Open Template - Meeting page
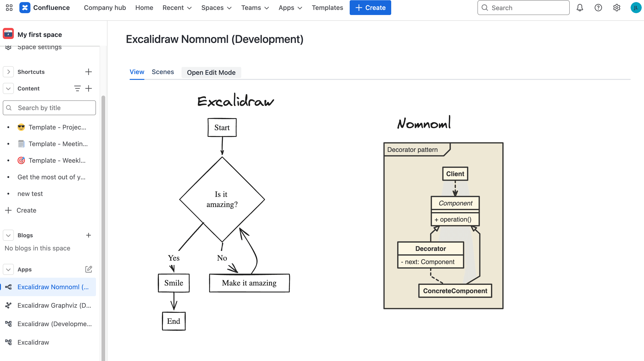 [x=58, y=144]
